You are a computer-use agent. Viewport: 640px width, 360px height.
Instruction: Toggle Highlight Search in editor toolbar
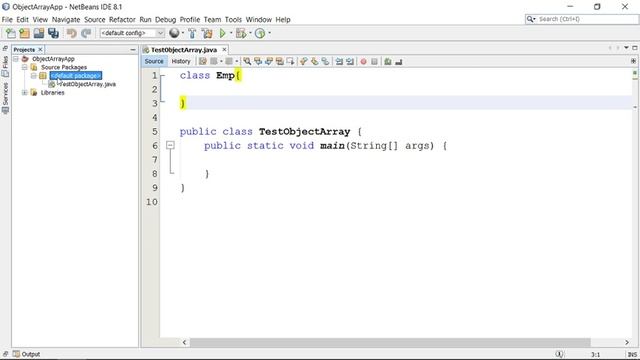280,62
